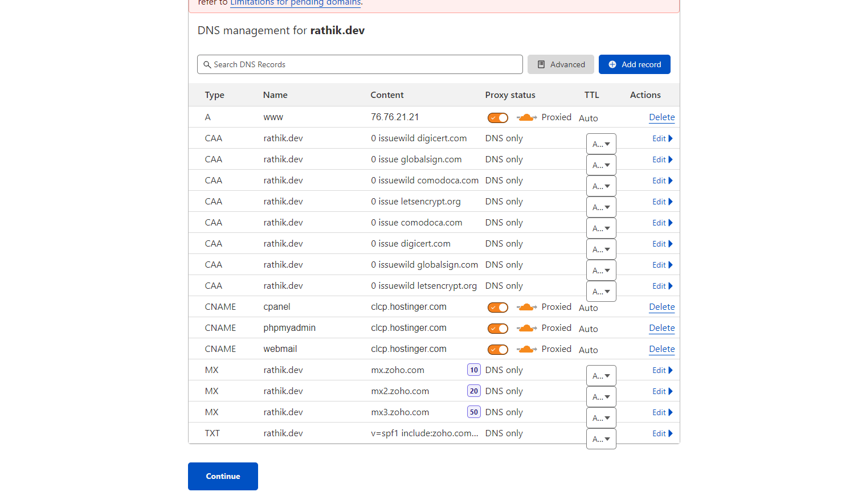Expand Edit for issue letsencrypt.org CAA record
This screenshot has width=858, height=504.
[x=662, y=202]
